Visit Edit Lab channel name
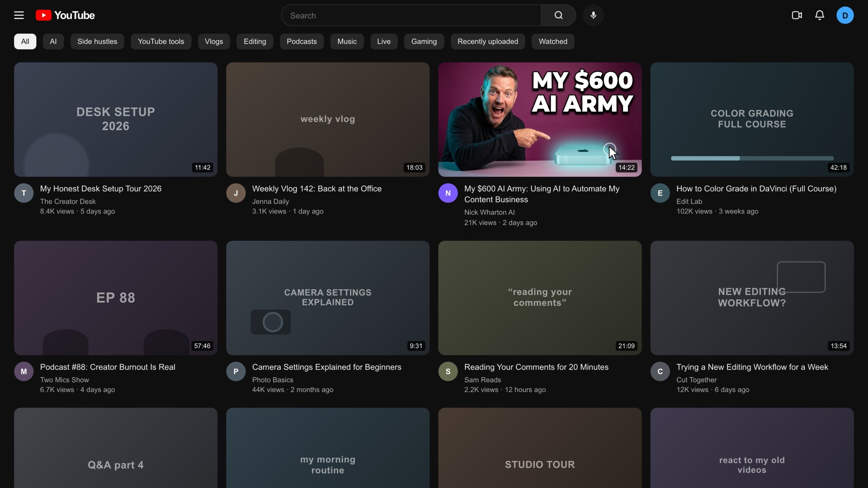The height and width of the screenshot is (488, 868). click(x=689, y=202)
